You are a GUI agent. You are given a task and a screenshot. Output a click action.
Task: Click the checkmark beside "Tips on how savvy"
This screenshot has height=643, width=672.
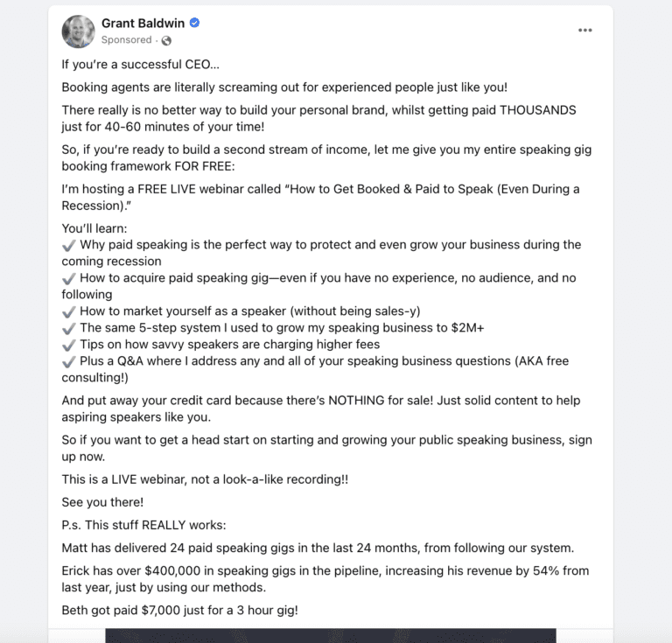pyautogui.click(x=69, y=345)
